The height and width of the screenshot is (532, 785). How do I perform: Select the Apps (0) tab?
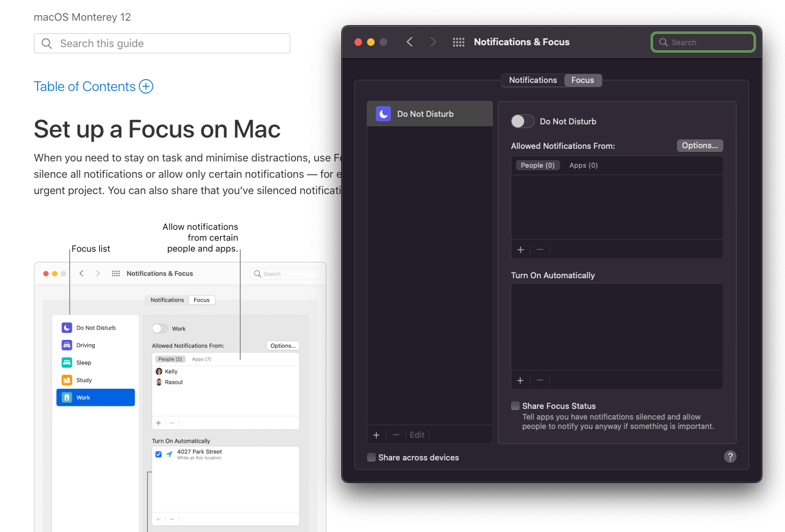583,165
